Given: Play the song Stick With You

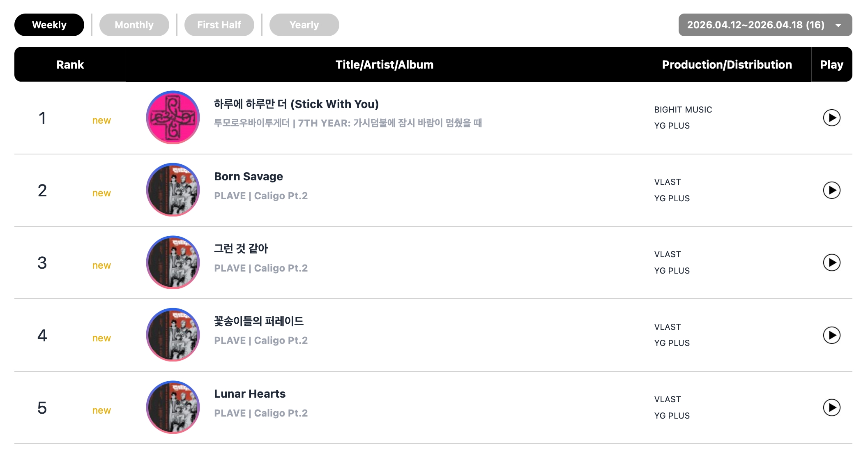Looking at the screenshot, I should [831, 118].
